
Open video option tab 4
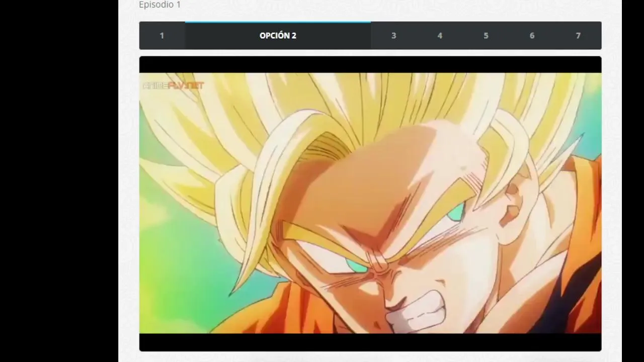point(440,36)
